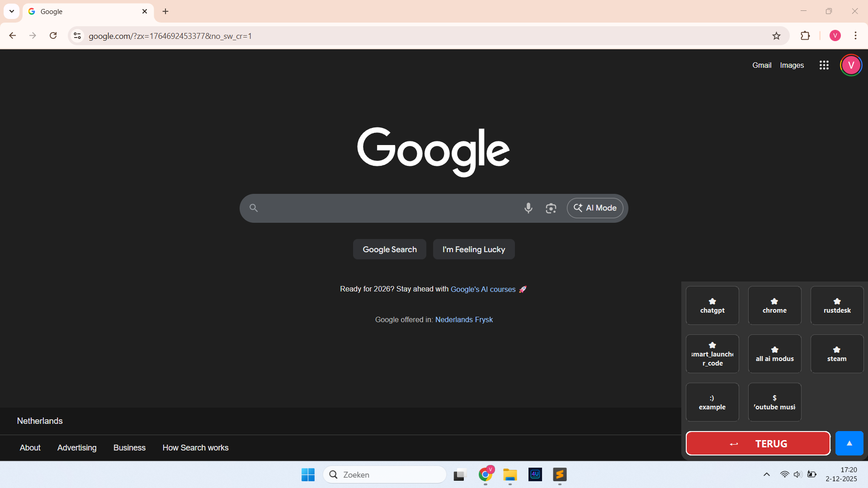868x488 pixels.
Task: Launch rustdesk from the shortcut grid
Action: tap(837, 305)
